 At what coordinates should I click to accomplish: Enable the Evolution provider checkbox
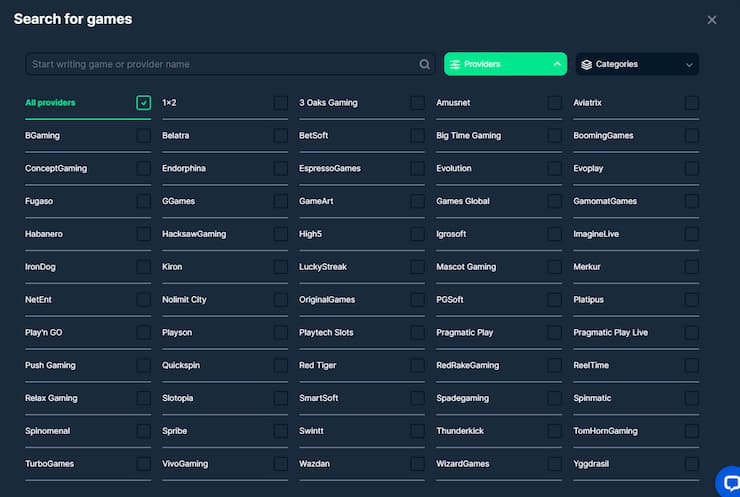555,168
